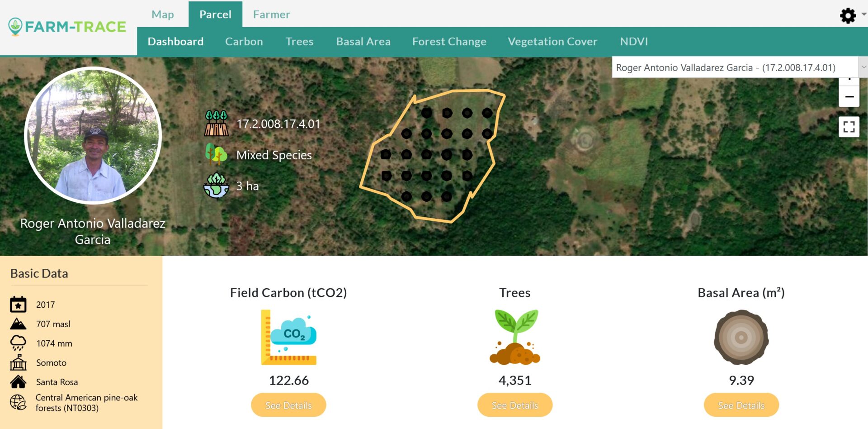Click the municipality building icon beside Somoto
This screenshot has height=429, width=868.
tap(18, 362)
